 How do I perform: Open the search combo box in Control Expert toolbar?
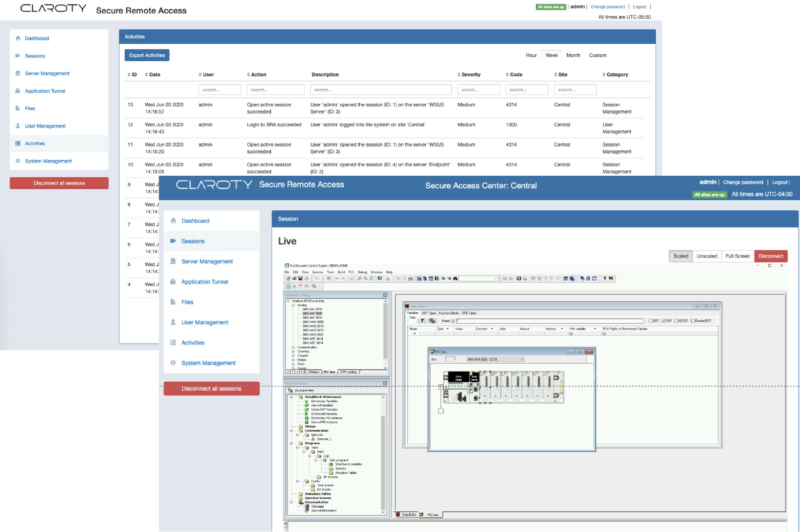(479, 279)
